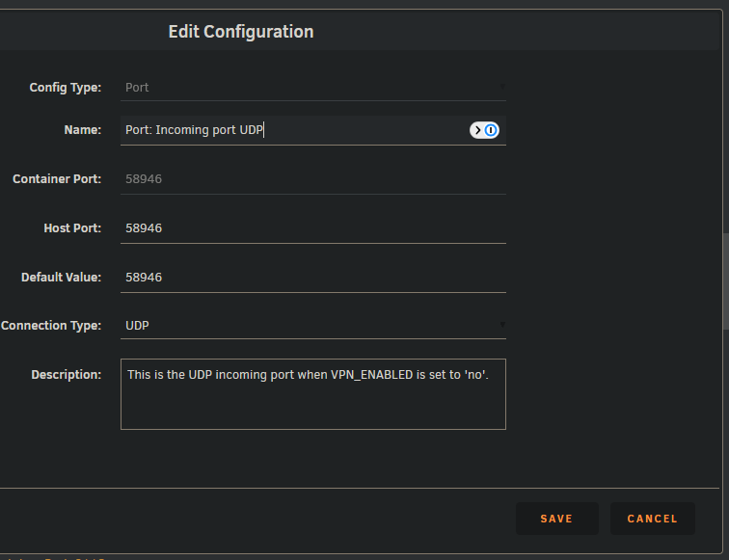Cancel editing the configuration
This screenshot has width=729, height=560.
pyautogui.click(x=652, y=519)
